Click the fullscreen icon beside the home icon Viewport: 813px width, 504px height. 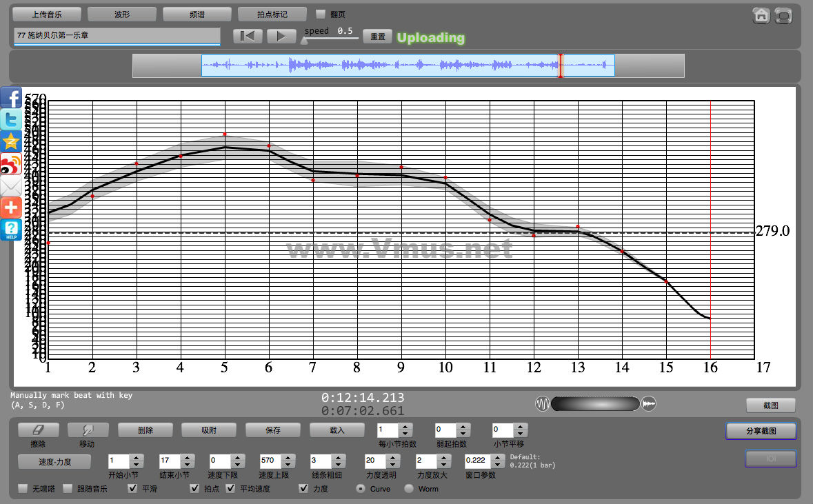pos(783,16)
